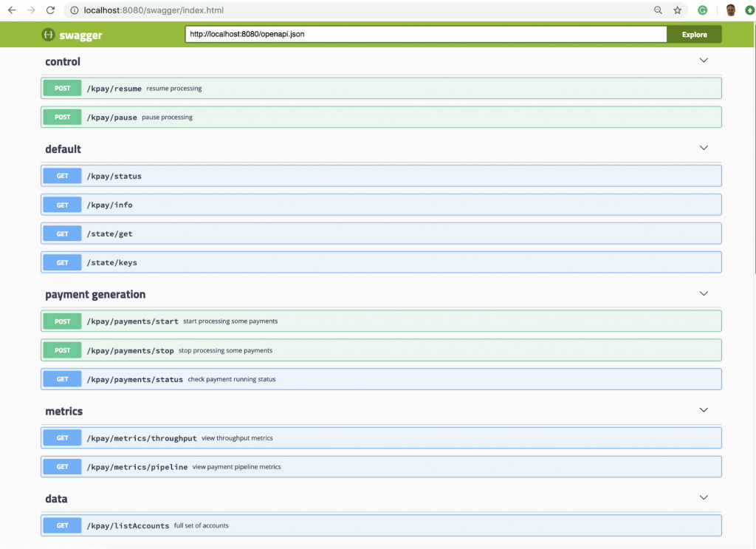Click the browser address bar URL
The height and width of the screenshot is (549, 756).
pos(154,10)
